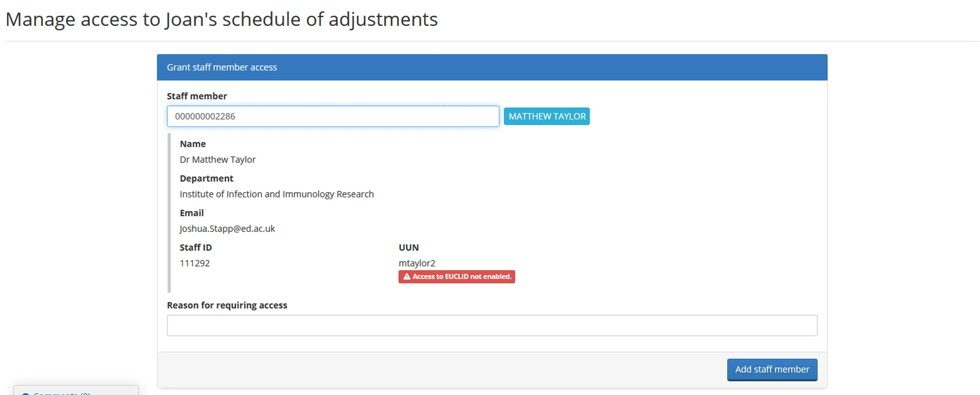Click the Department label

(x=206, y=179)
